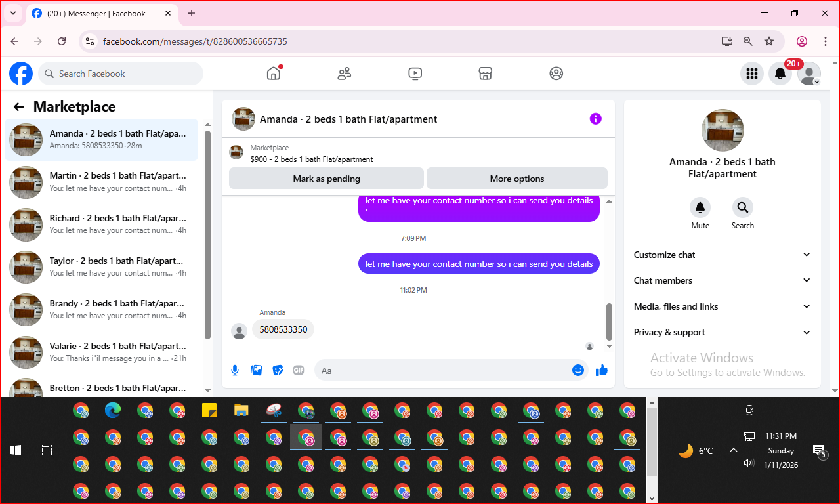Open the Chrome three-dot menu
This screenshot has width=840, height=504.
826,41
